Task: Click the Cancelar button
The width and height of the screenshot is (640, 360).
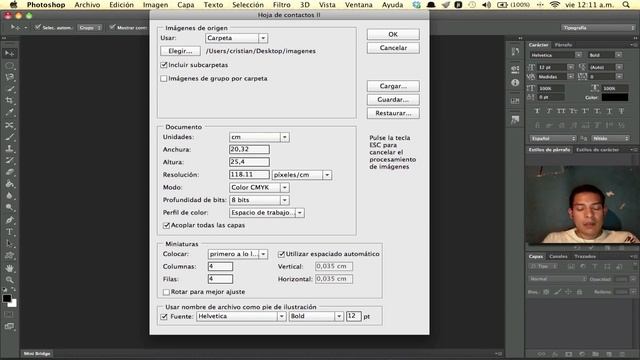Action: coord(393,48)
